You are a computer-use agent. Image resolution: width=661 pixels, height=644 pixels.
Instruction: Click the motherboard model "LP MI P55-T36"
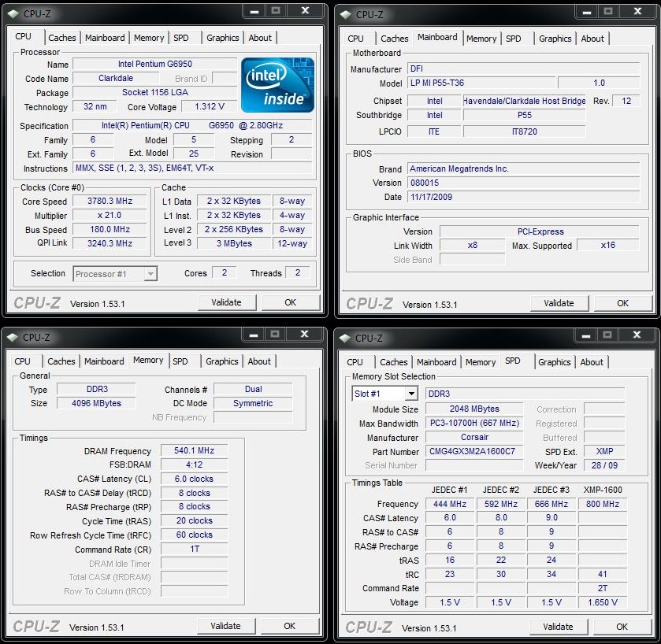pos(481,83)
